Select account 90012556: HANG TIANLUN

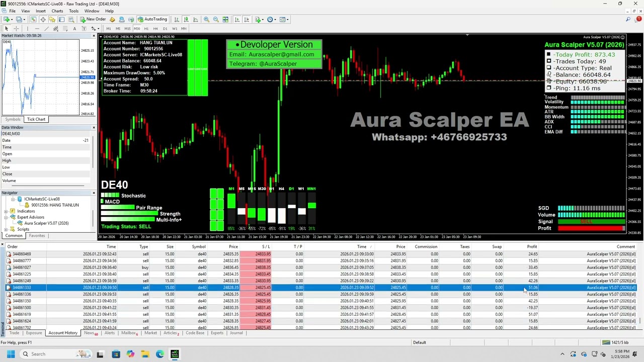pos(55,205)
